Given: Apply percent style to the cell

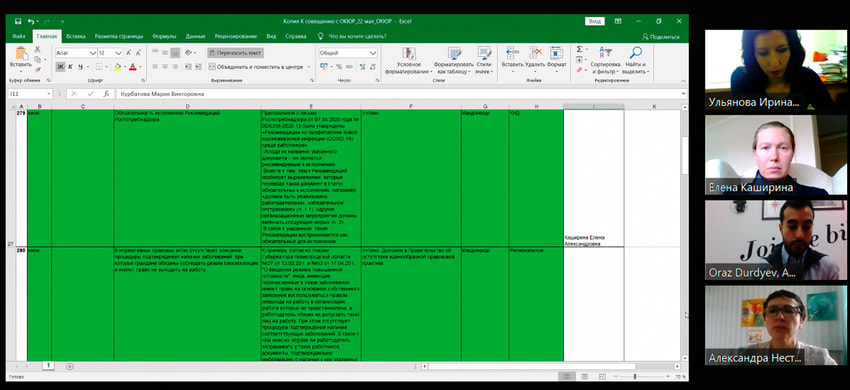Looking at the screenshot, I should pos(339,67).
